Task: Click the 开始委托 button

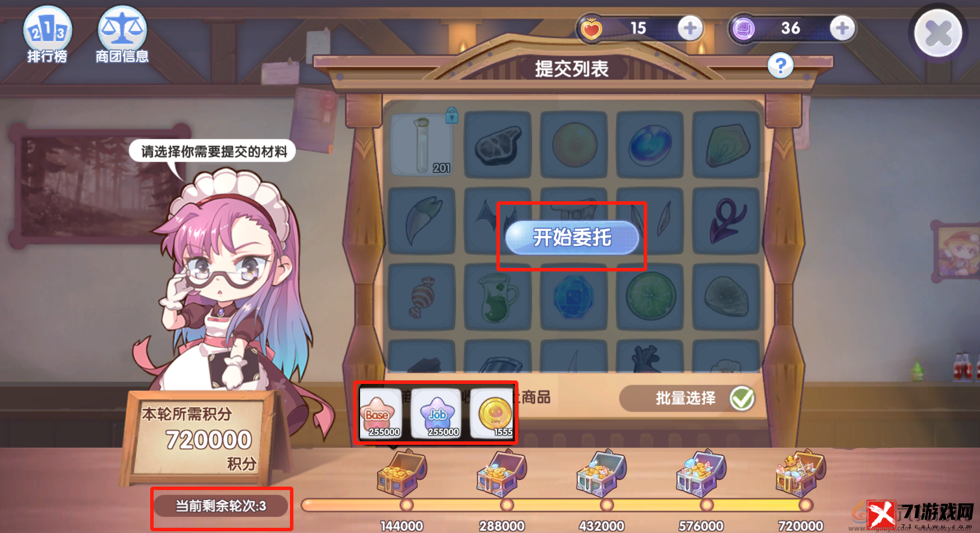Action: click(572, 237)
